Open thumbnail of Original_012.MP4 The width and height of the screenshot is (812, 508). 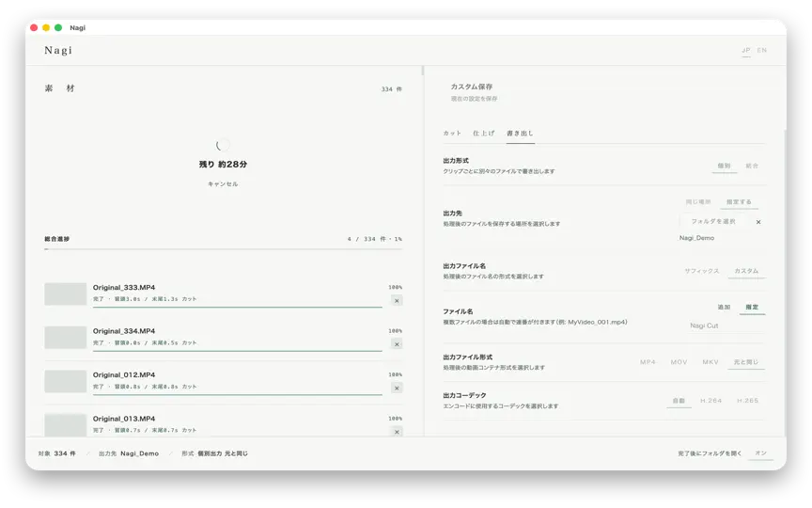65,382
